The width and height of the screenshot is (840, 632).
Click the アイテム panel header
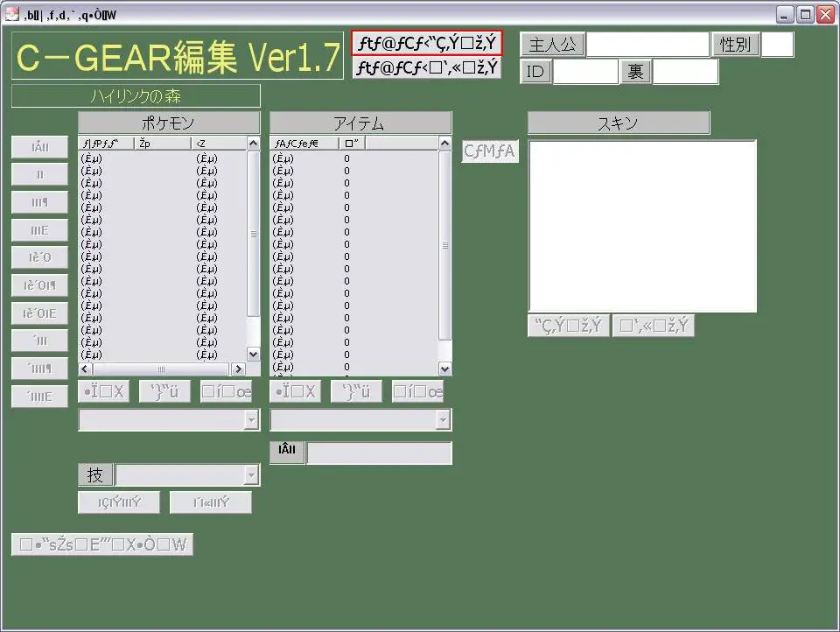point(360,123)
